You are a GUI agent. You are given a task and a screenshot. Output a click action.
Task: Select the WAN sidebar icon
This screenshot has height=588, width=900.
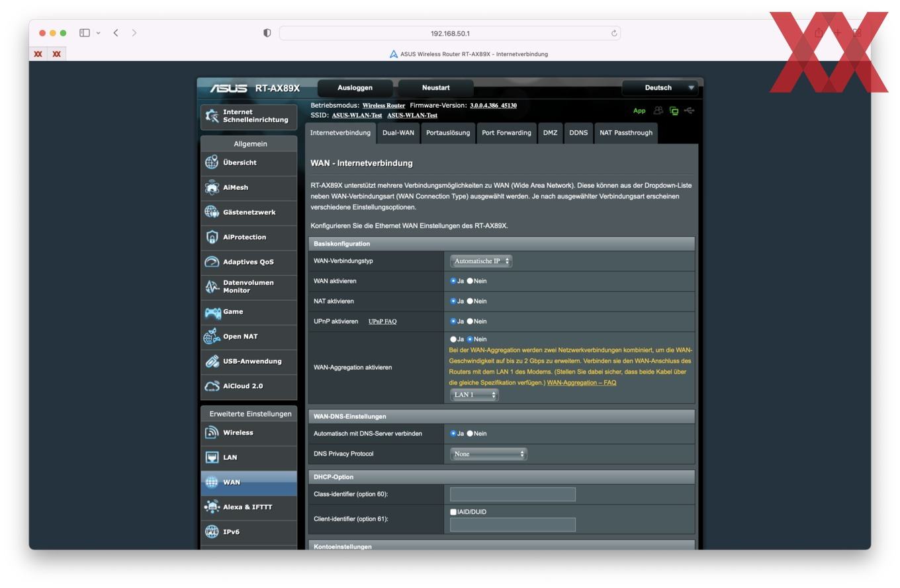coord(212,482)
